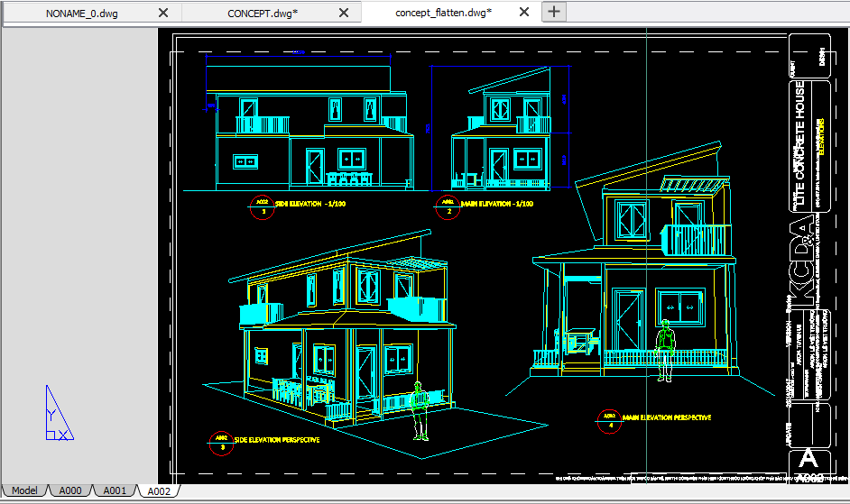Click the blue UCS axis icon

tap(59, 413)
